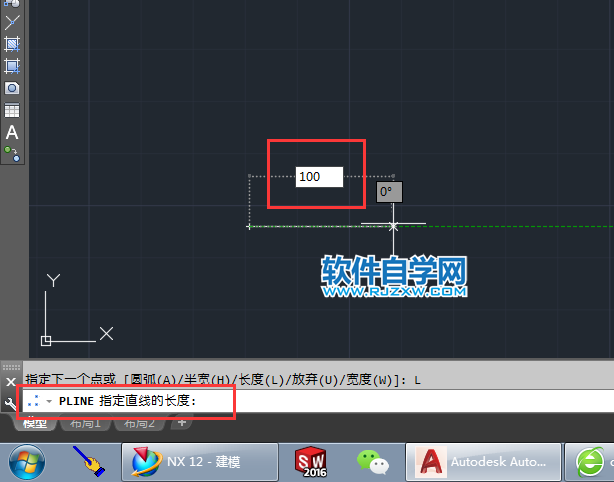Choose the 圆弧(A) option in command history

point(153,380)
